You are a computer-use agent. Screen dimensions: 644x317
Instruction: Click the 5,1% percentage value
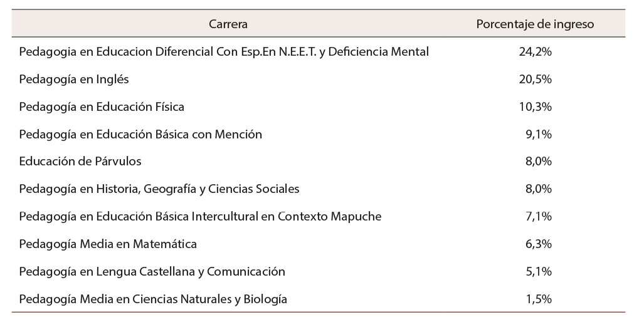[x=539, y=272]
